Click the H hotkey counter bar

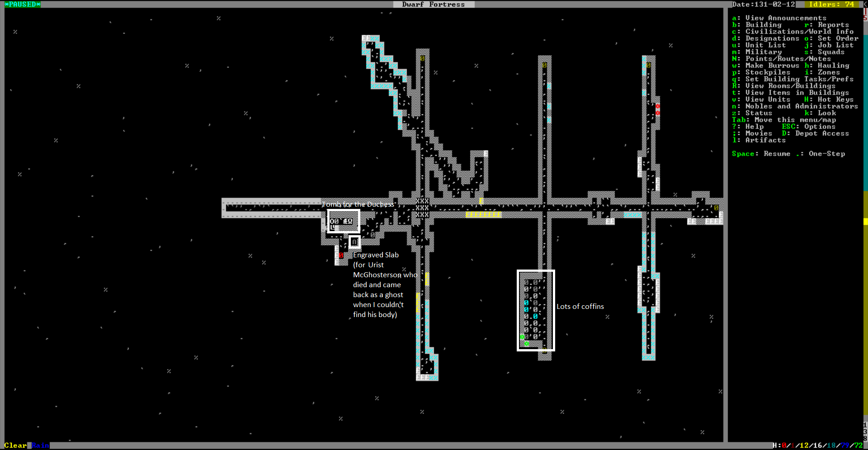tap(818, 445)
